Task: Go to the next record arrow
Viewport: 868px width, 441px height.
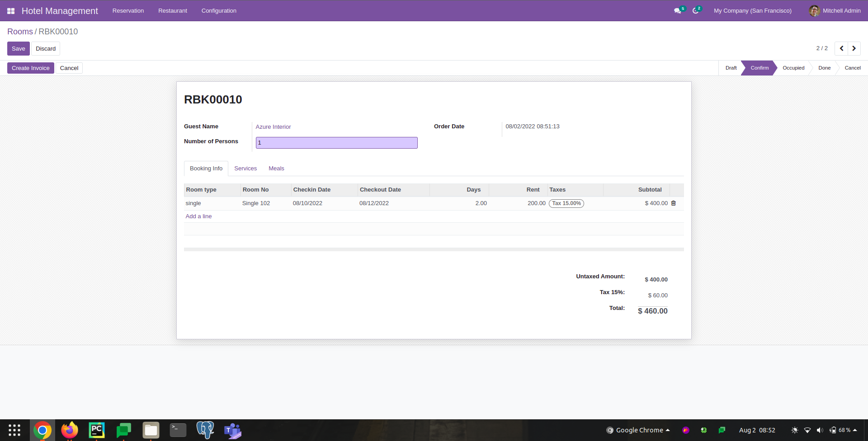Action: click(854, 48)
